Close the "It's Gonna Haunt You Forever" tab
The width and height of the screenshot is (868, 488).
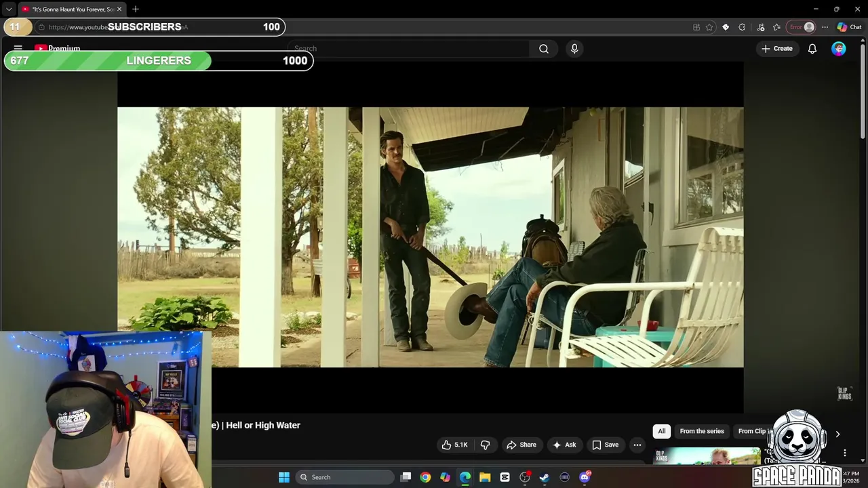tap(119, 9)
